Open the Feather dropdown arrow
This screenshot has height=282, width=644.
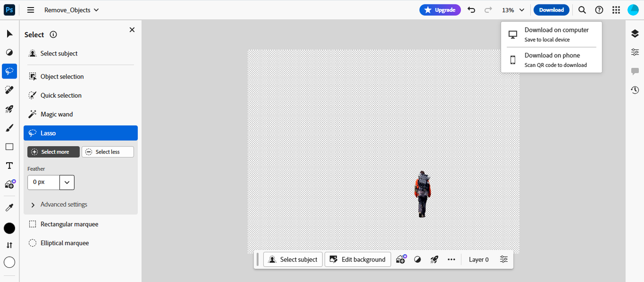point(67,182)
